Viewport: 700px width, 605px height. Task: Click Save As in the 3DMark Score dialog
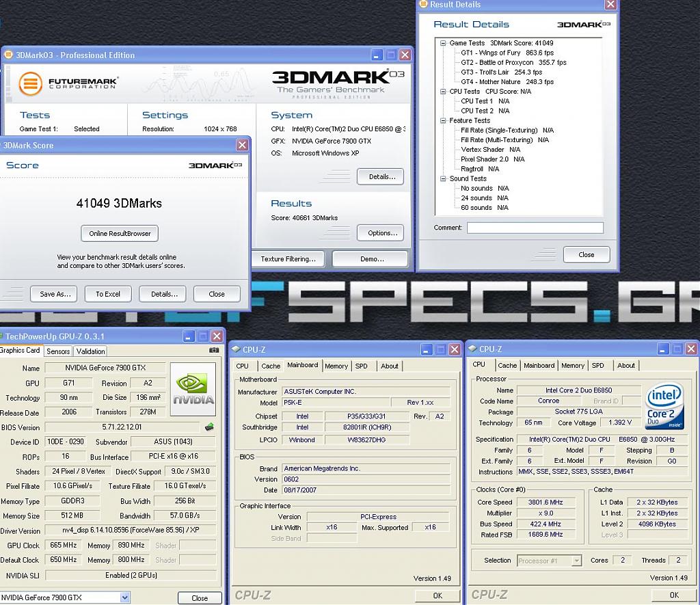pos(55,294)
